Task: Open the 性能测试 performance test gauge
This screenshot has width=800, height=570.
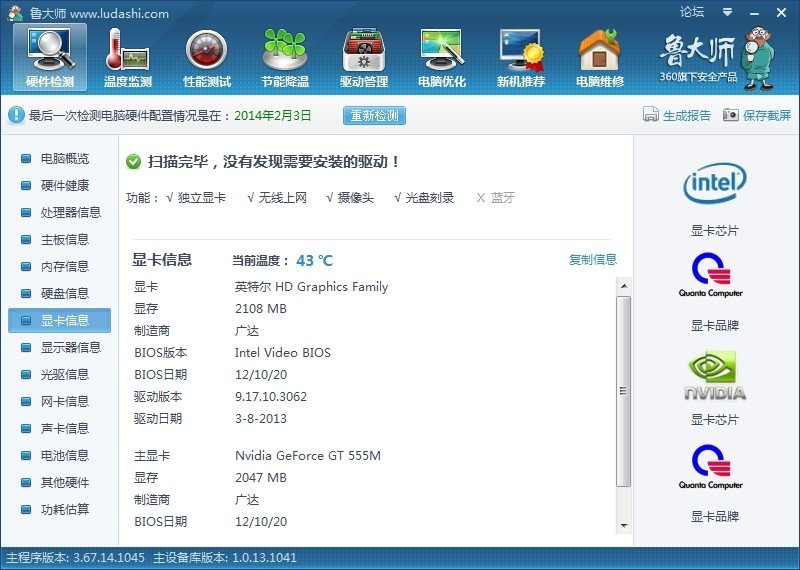Action: pyautogui.click(x=206, y=57)
